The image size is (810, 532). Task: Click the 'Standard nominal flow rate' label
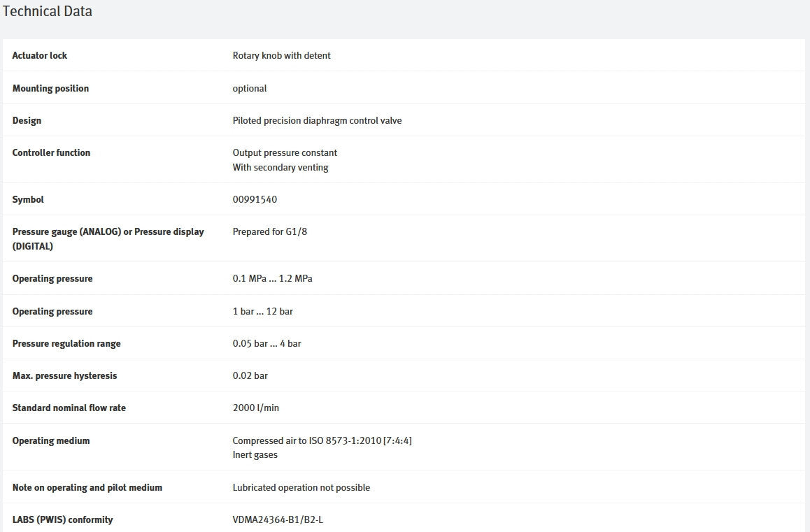(x=69, y=408)
